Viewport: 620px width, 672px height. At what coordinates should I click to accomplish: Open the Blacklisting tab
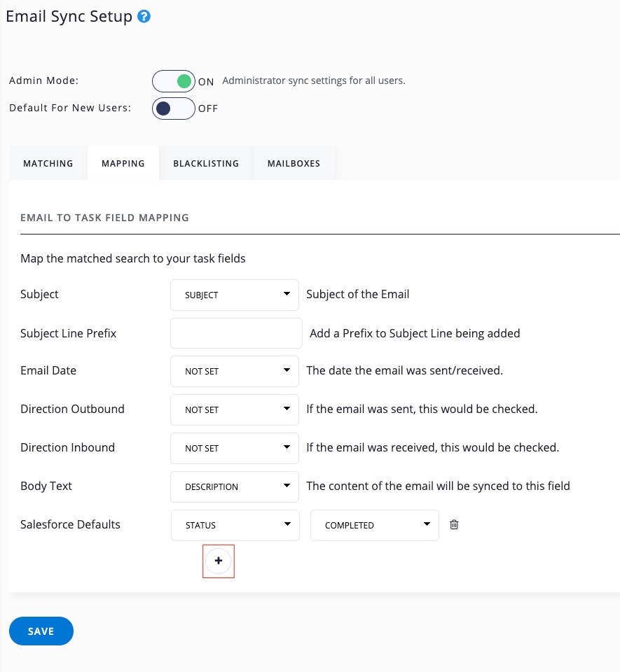[206, 163]
